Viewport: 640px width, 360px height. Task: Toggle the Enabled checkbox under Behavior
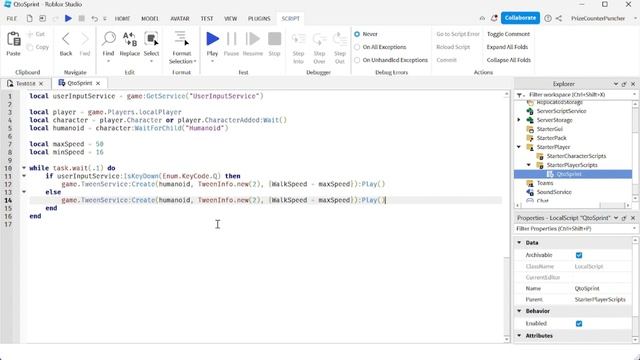click(579, 324)
